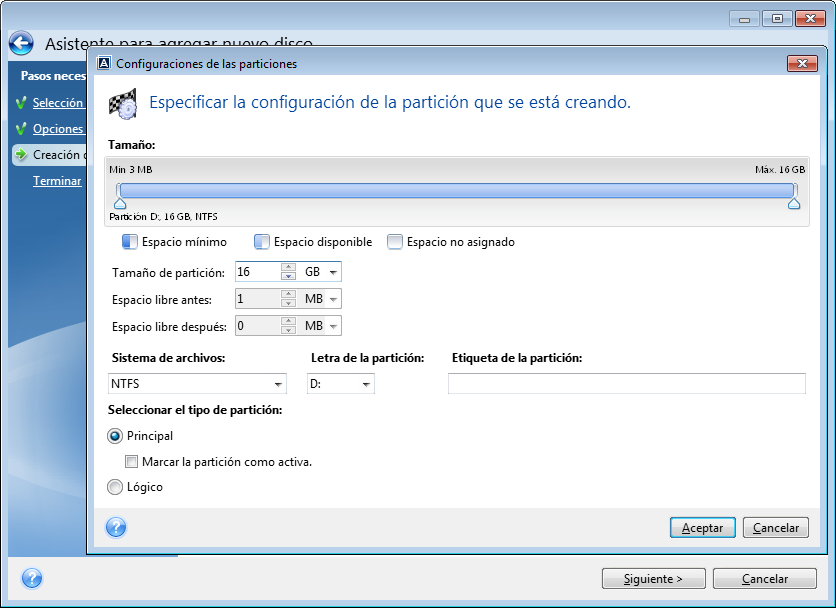Viewport: 836px width, 608px height.
Task: Click the back arrow in wizard window
Action: 21,43
